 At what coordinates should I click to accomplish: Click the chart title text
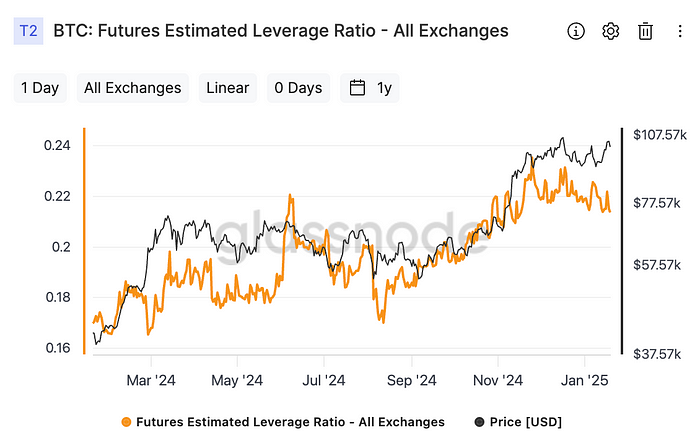click(x=281, y=31)
